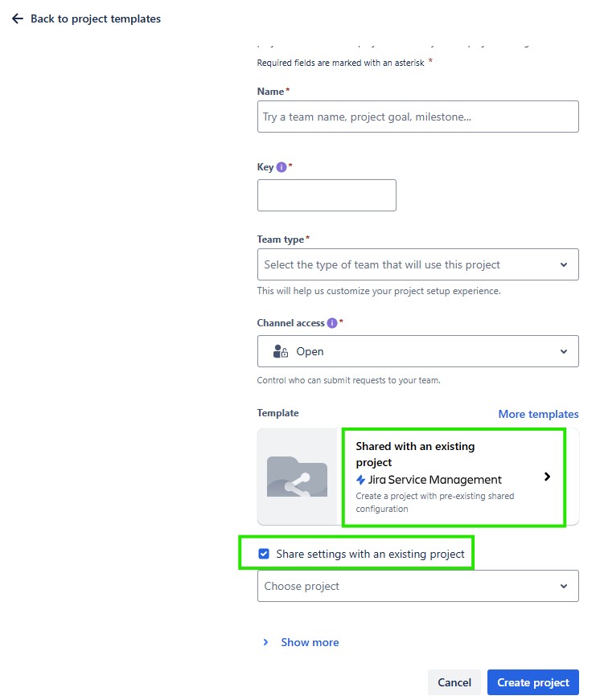Click the right chevron on the template card
600x700 pixels.
(x=548, y=476)
